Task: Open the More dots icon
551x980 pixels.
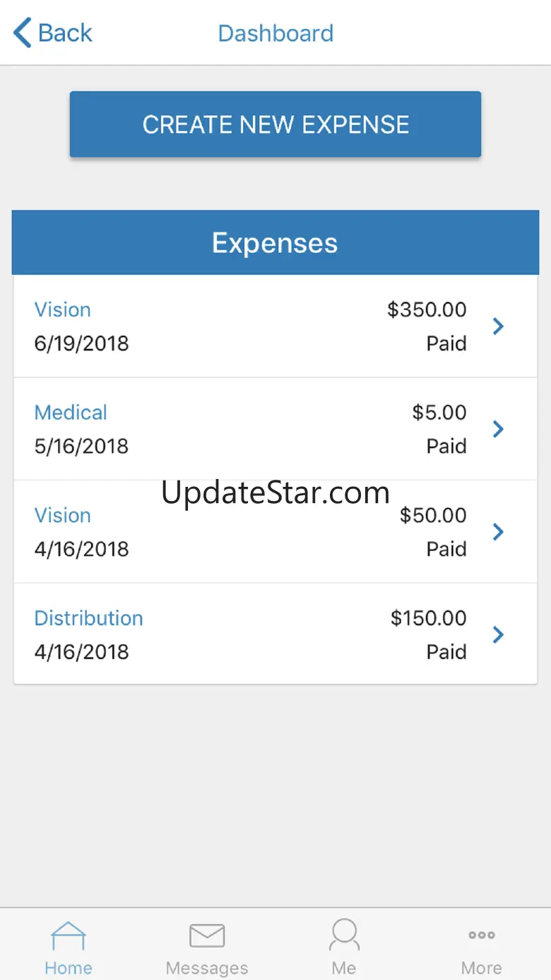Action: click(x=482, y=935)
